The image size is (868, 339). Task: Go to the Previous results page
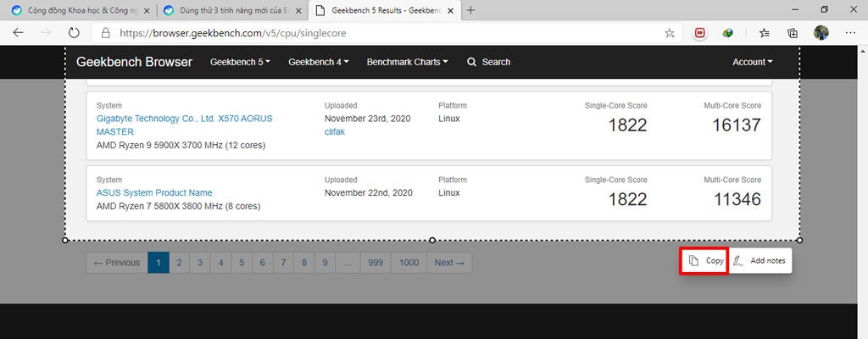117,263
